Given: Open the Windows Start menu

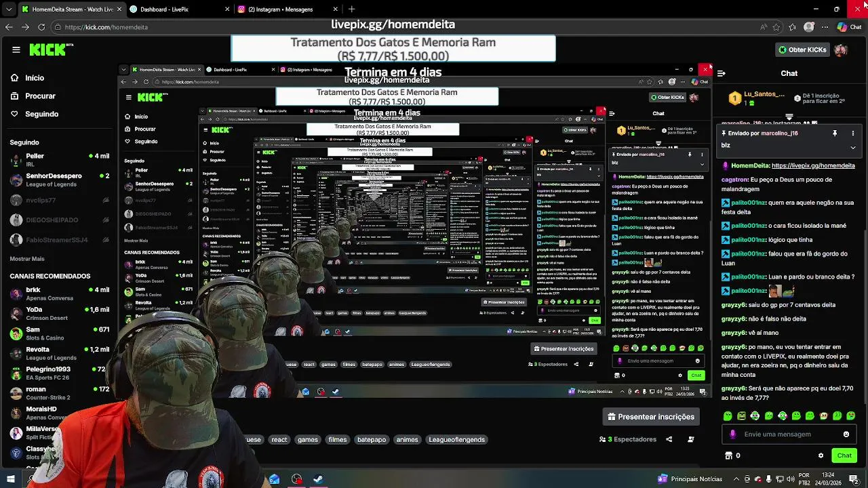Looking at the screenshot, I should tap(10, 479).
